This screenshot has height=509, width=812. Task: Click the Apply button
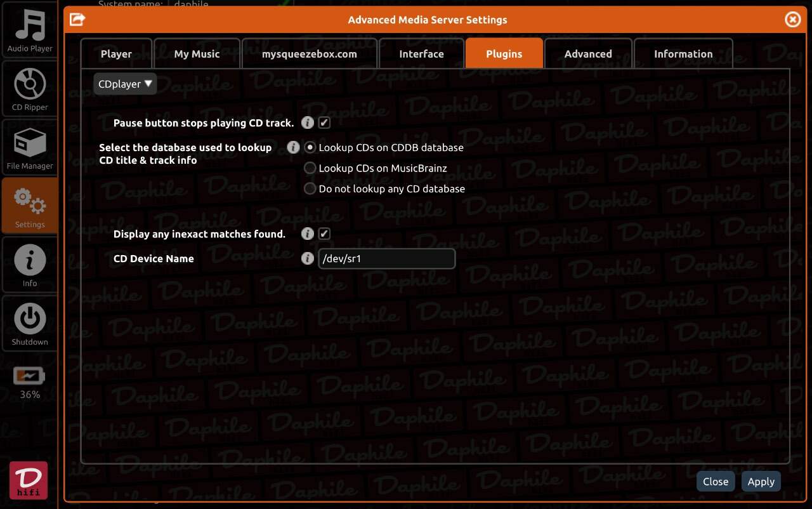[x=761, y=482]
